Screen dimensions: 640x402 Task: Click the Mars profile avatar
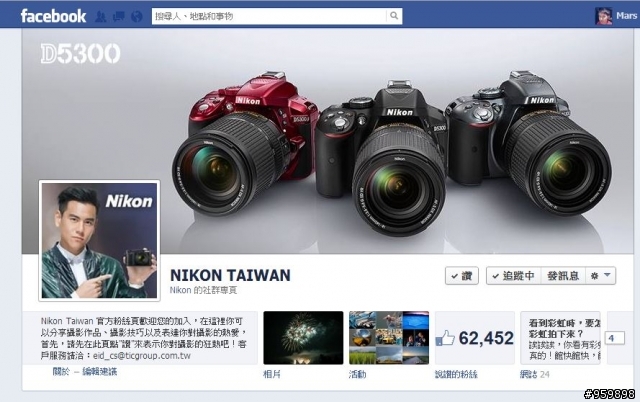[603, 16]
